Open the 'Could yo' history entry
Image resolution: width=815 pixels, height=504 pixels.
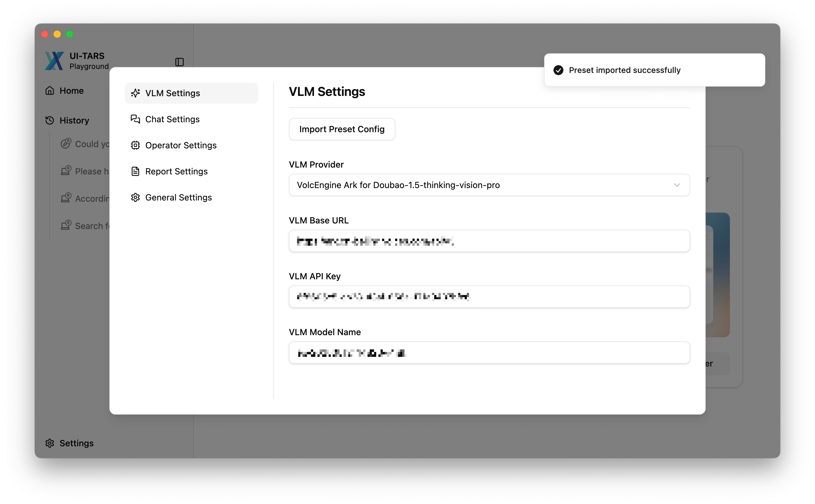(85, 144)
